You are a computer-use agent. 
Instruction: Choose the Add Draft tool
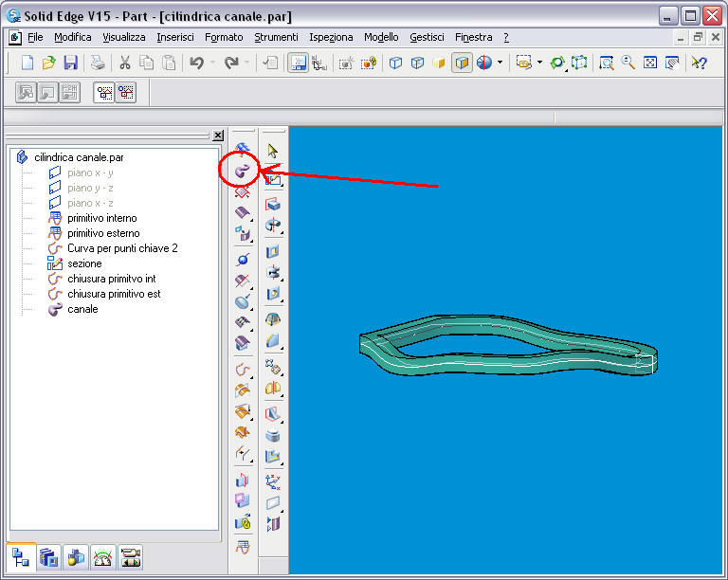click(x=273, y=319)
